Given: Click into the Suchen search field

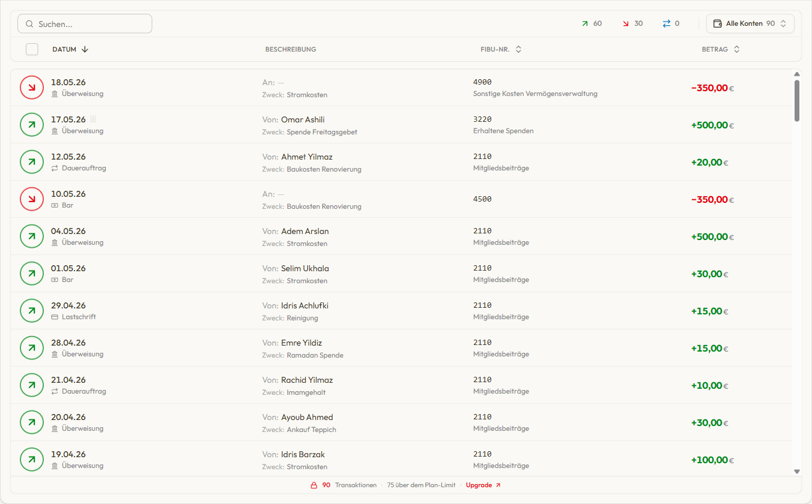Looking at the screenshot, I should point(85,24).
